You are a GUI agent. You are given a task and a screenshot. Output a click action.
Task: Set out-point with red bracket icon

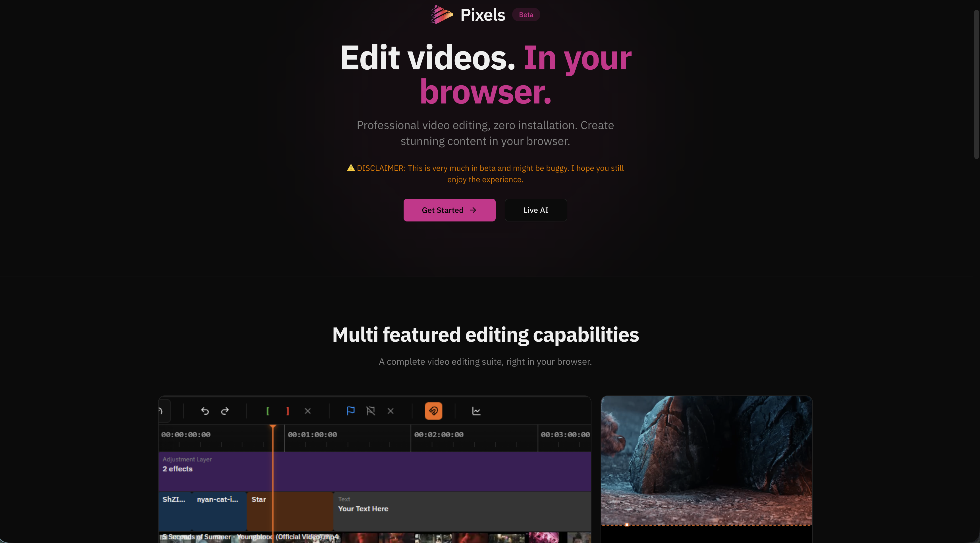click(288, 411)
